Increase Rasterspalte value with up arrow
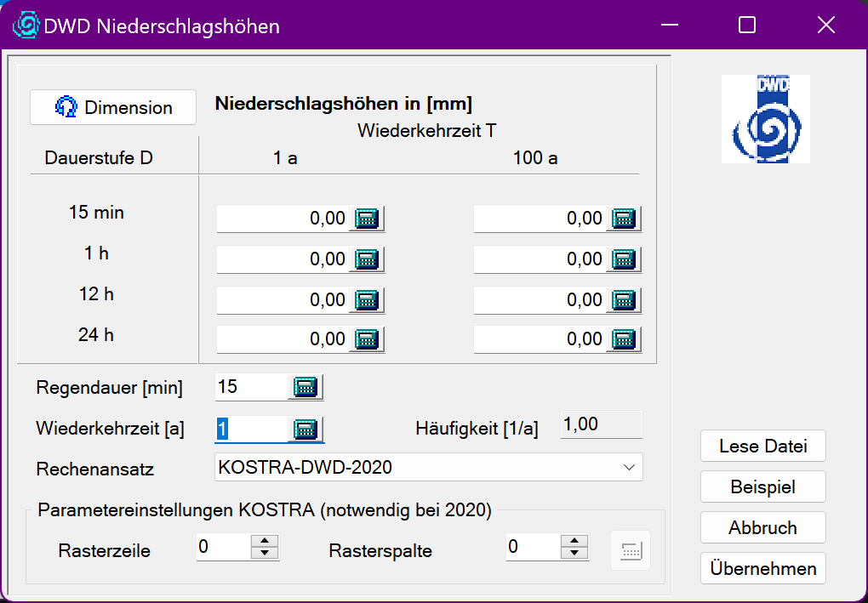This screenshot has width=868, height=603. coord(575,541)
